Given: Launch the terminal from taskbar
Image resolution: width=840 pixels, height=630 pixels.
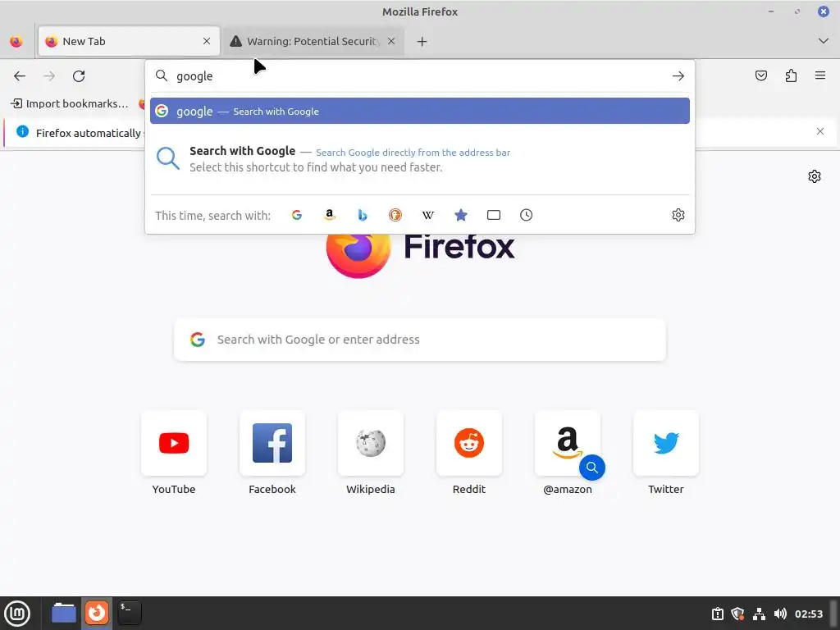Looking at the screenshot, I should [x=130, y=613].
